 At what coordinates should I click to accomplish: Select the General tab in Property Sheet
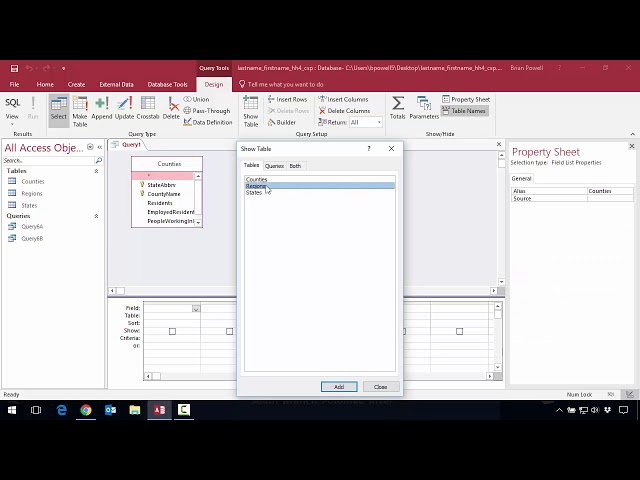coord(521,178)
